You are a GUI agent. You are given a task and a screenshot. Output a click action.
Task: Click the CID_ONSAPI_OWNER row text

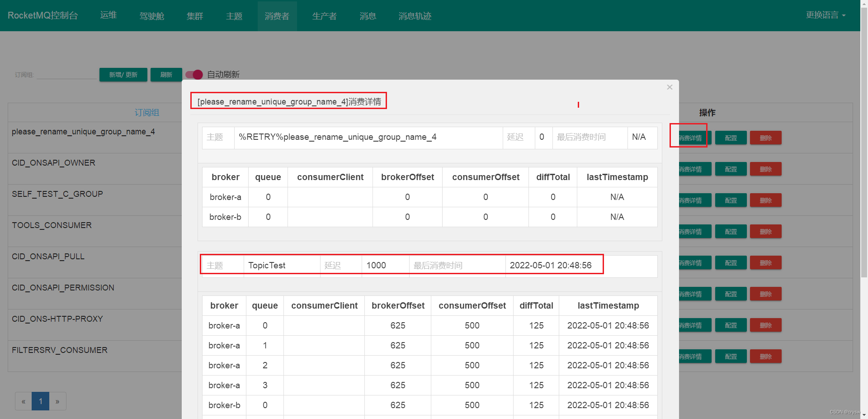53,163
